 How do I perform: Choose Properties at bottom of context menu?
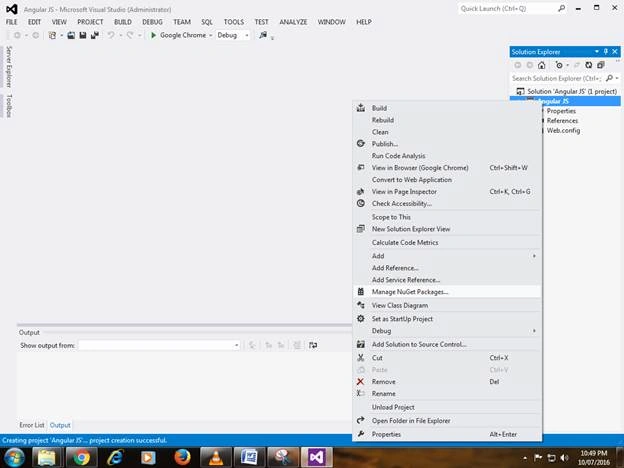[x=447, y=434]
